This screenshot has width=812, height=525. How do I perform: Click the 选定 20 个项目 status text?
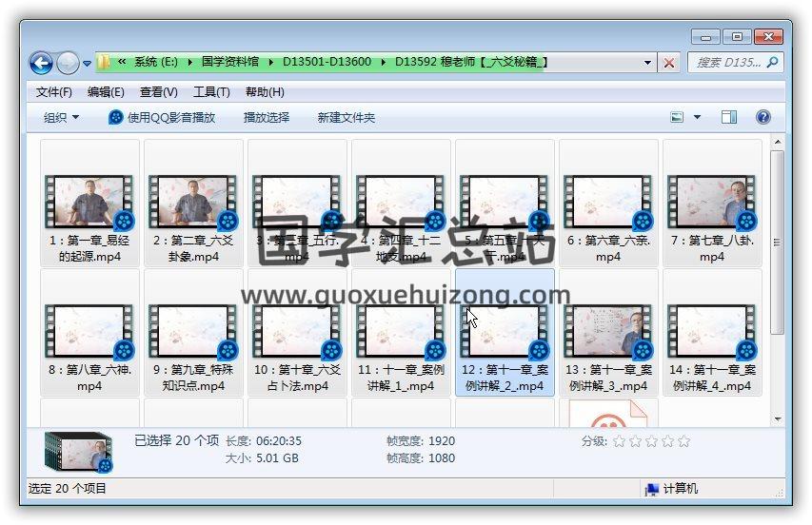[68, 488]
